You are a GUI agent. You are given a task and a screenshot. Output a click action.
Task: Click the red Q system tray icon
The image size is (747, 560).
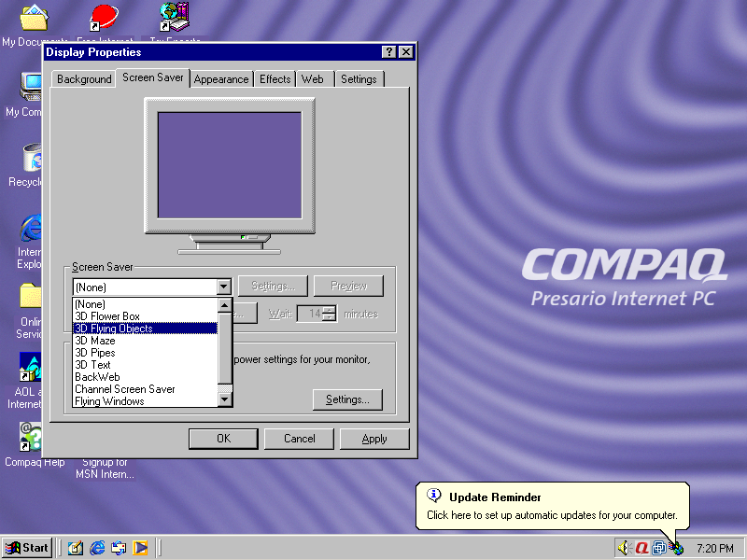coord(641,548)
